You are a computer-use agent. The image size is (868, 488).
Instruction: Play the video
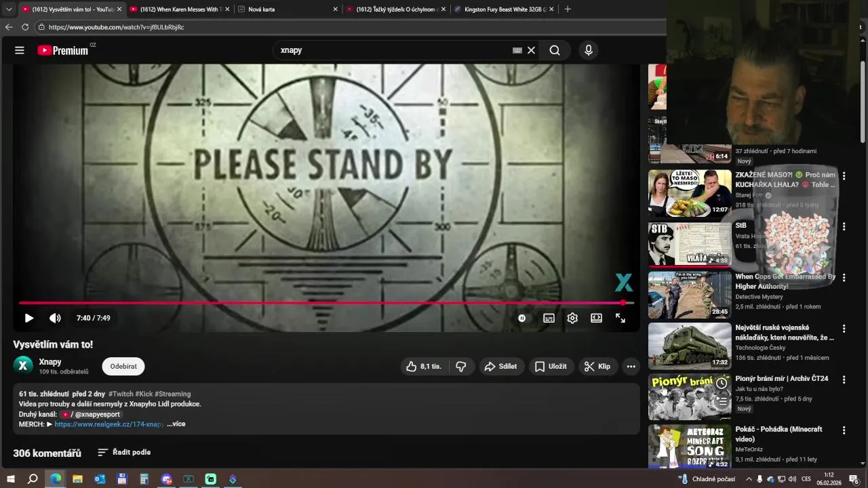coord(29,318)
